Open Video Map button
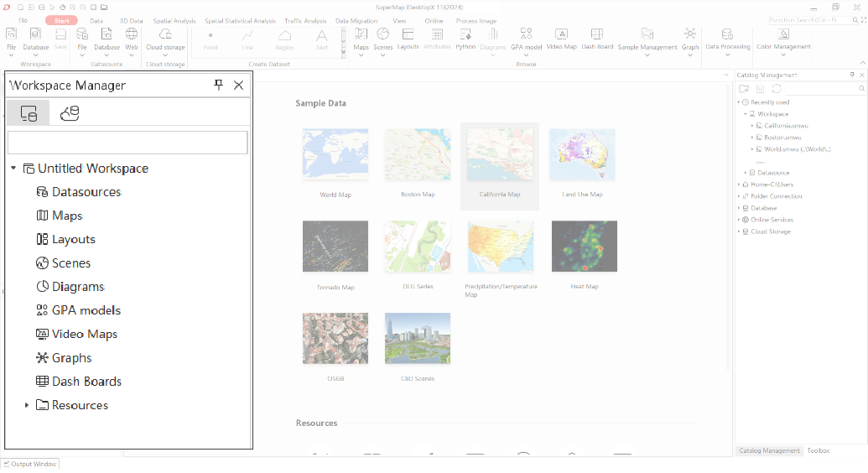Screen dimensions: 868x473 tap(561, 39)
